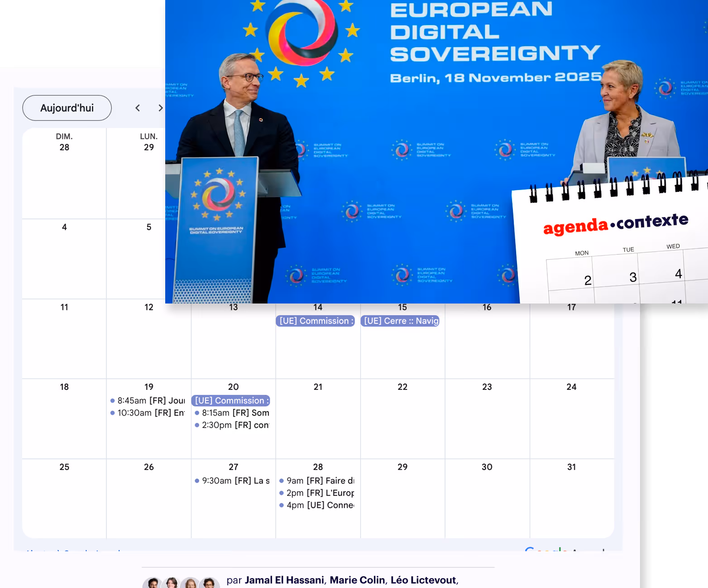Viewport: 708px width, 588px height.
Task: Open the 2pm [FR] L'Europ event
Action: 317,493
